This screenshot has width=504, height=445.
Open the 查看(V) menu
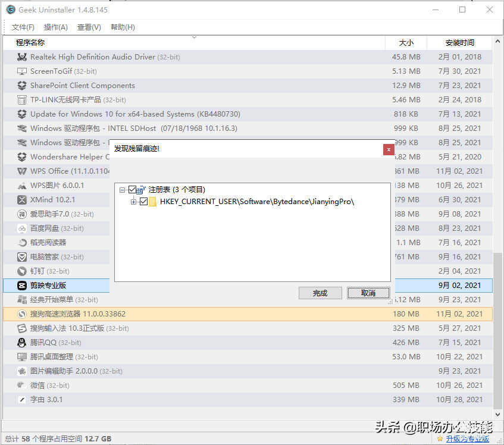pyautogui.click(x=89, y=27)
